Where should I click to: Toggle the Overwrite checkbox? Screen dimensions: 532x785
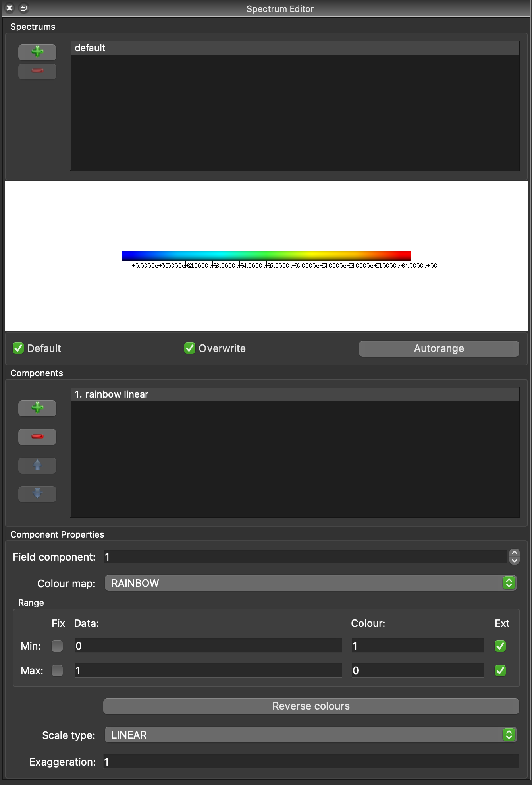[190, 348]
